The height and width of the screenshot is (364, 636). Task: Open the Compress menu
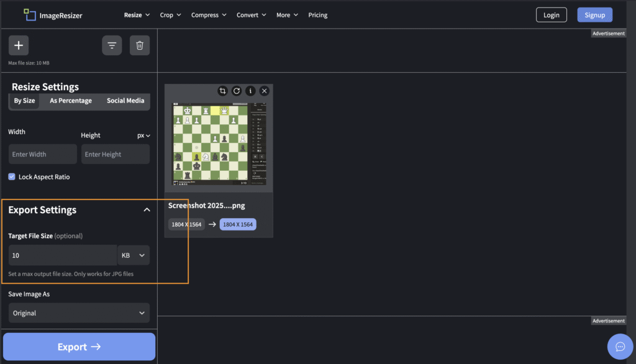[x=209, y=15]
